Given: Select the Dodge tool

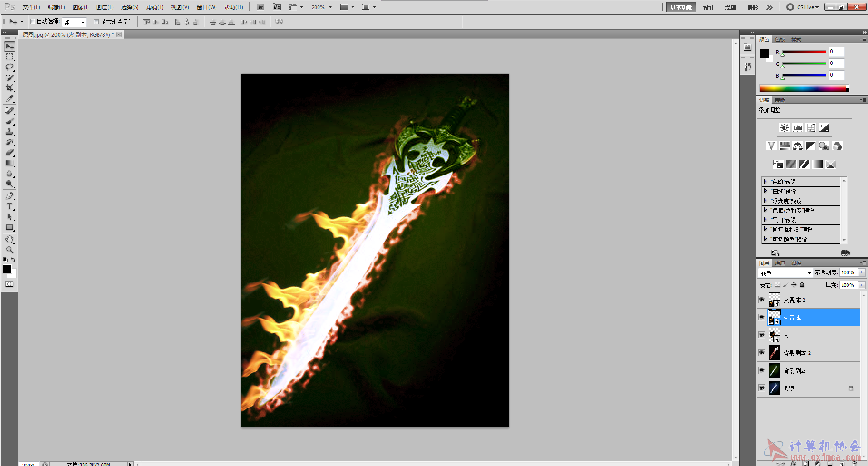Looking at the screenshot, I should pos(10,184).
